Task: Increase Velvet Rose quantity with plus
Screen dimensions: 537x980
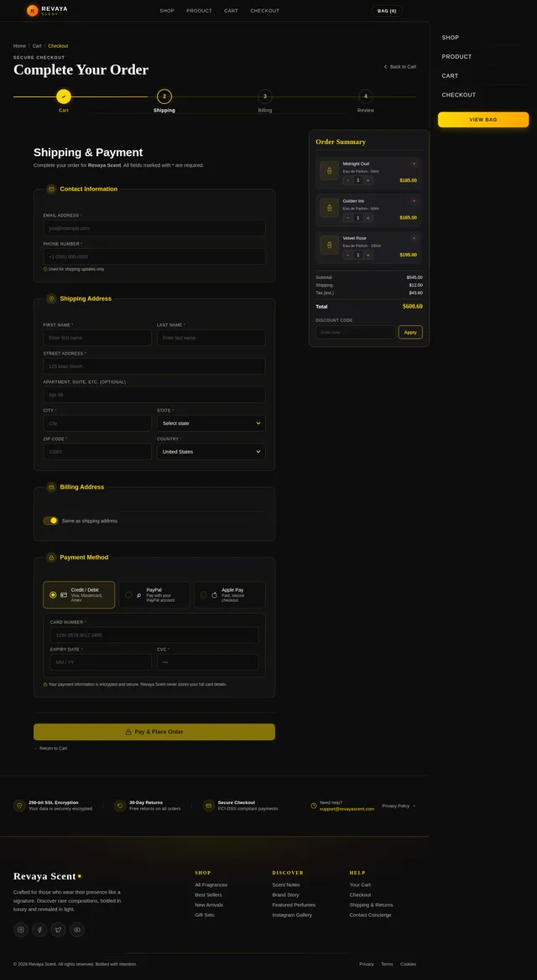Action: pyautogui.click(x=368, y=255)
